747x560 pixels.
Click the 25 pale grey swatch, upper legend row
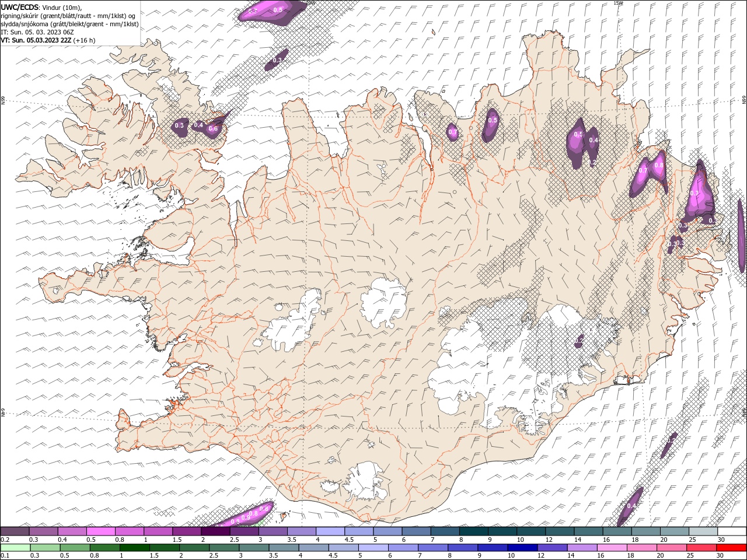703,531
